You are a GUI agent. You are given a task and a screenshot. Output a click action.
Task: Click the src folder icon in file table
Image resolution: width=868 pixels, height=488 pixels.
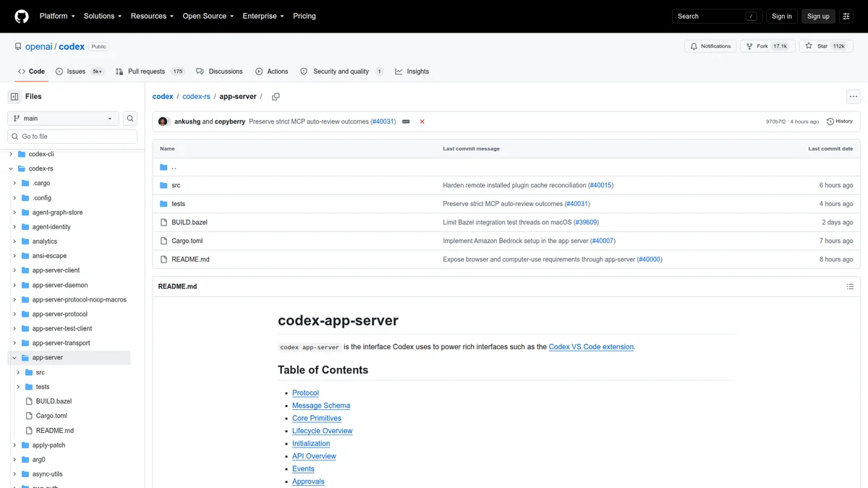[164, 185]
